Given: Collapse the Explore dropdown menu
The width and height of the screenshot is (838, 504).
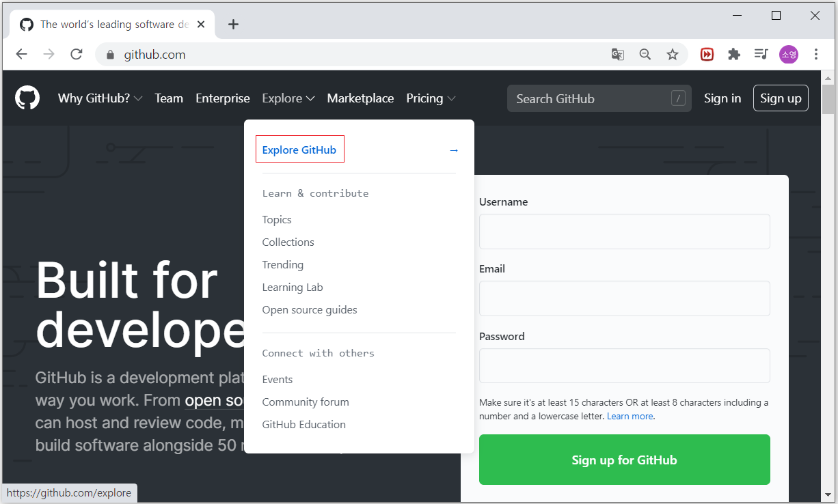Looking at the screenshot, I should point(288,98).
